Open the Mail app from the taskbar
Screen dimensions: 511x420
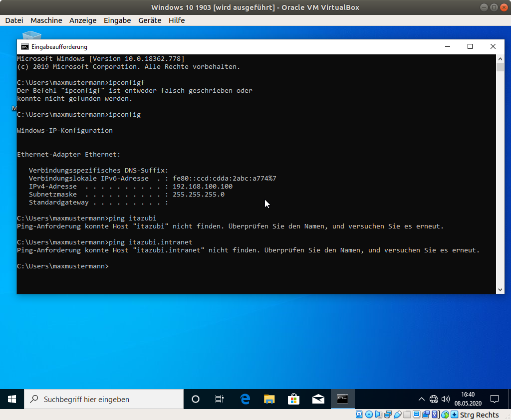318,399
